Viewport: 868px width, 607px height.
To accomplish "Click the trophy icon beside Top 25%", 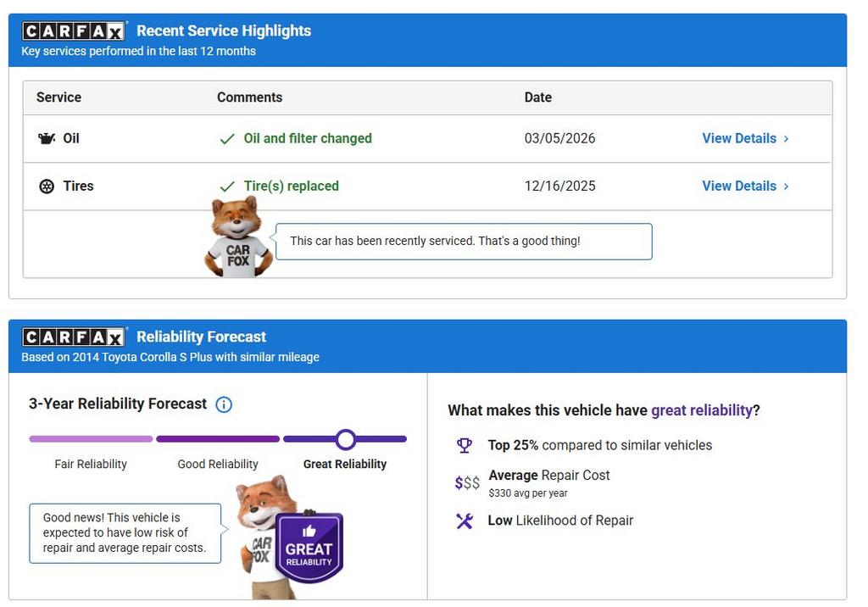I will pos(464,445).
